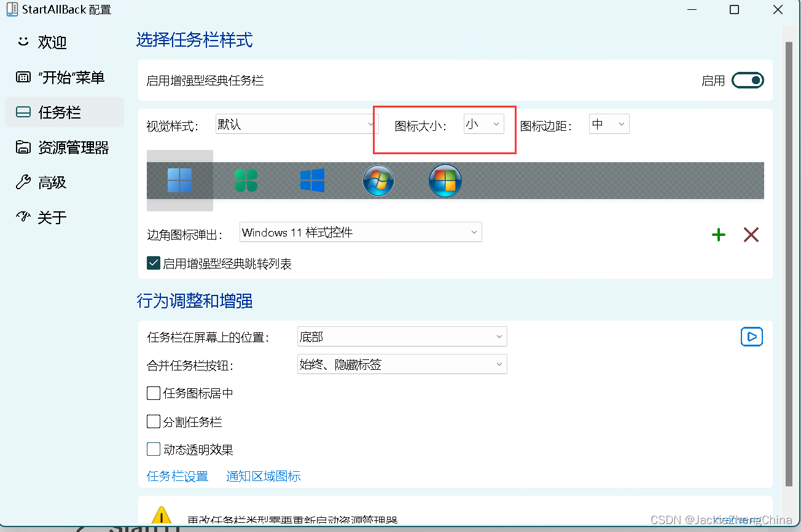Uncheck 启用增强型经典跳转列表

click(x=153, y=263)
